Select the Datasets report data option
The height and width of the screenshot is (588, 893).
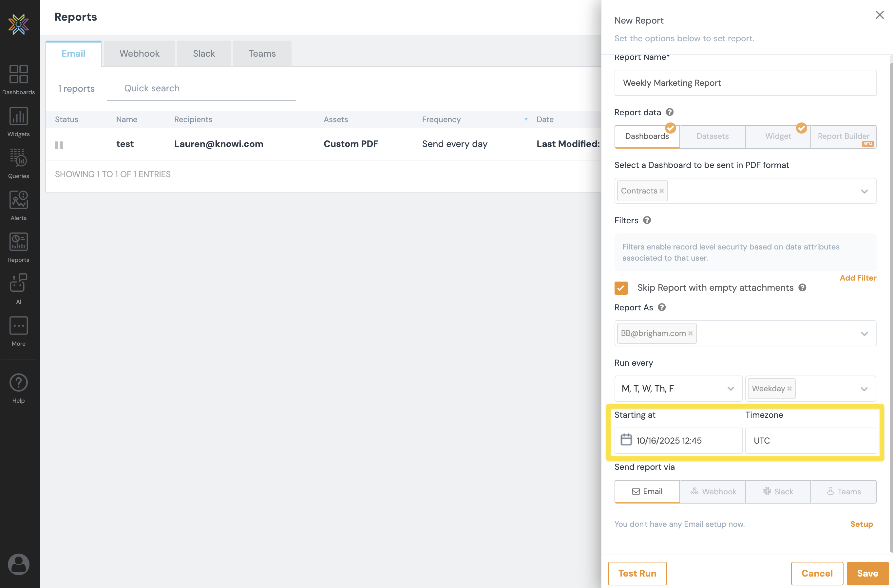712,136
